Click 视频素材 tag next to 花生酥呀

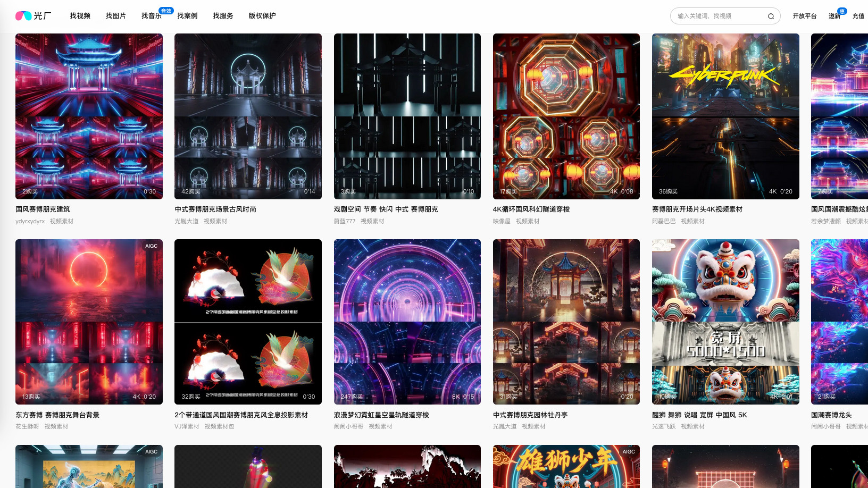click(56, 426)
